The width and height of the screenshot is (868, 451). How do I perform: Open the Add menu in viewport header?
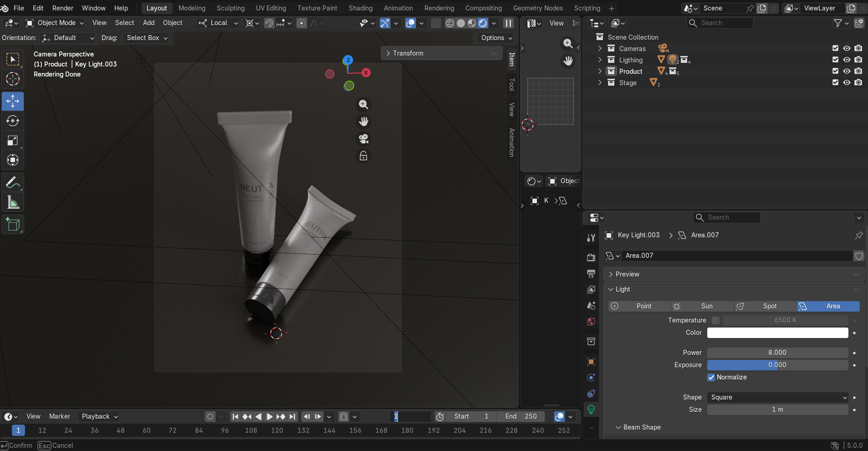tap(149, 23)
